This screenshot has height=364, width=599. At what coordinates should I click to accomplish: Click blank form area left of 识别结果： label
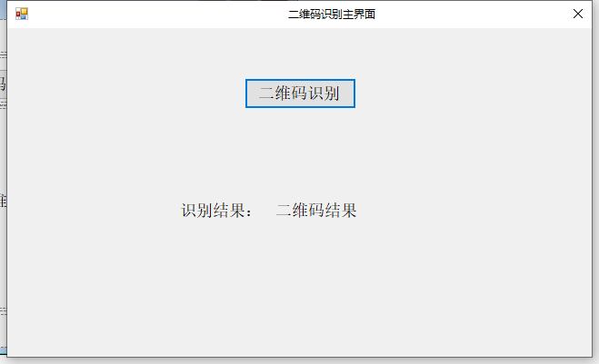click(91, 211)
